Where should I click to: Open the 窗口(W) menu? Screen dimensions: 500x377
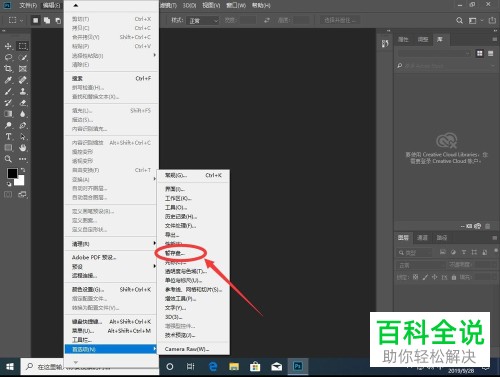click(236, 5)
